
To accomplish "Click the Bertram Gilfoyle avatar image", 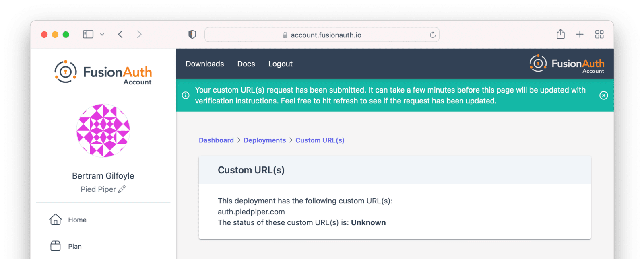I will pyautogui.click(x=103, y=130).
